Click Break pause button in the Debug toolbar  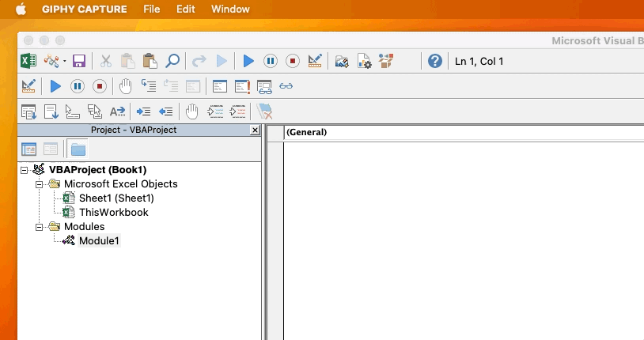pos(78,86)
